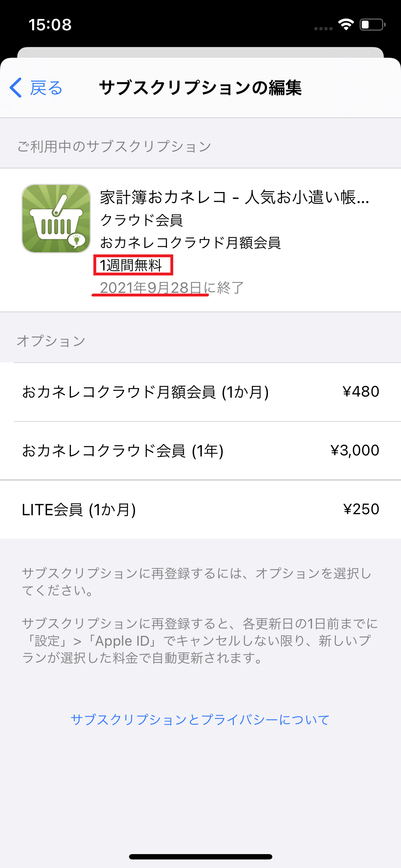This screenshot has width=401, height=868.
Task: Open サブスクリプションとプライバシーについて link
Action: pos(200,719)
